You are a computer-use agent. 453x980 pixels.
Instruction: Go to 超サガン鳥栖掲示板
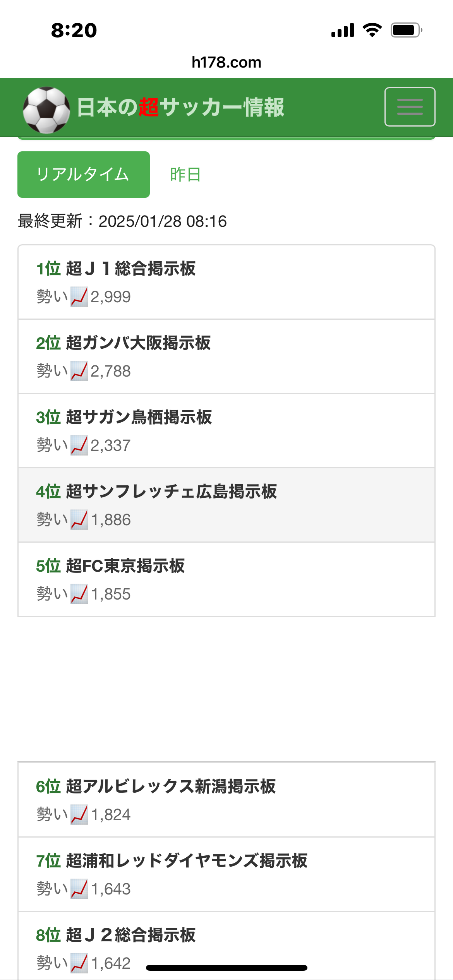click(139, 417)
